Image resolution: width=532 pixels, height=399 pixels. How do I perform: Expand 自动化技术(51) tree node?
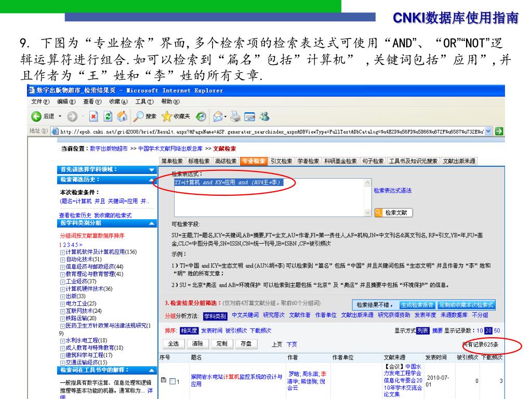pos(62,260)
